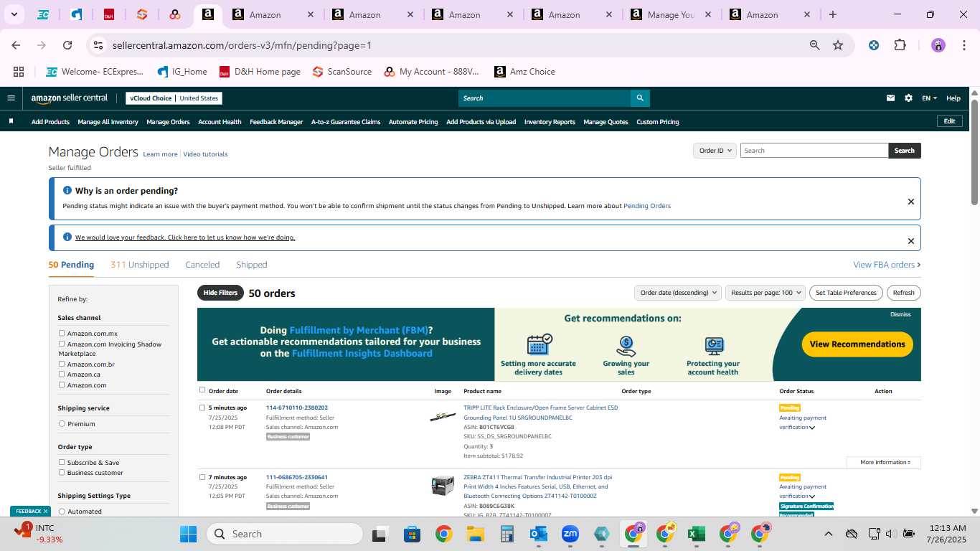Image resolution: width=980 pixels, height=551 pixels.
Task: Open the EN language dropdown
Action: click(929, 98)
